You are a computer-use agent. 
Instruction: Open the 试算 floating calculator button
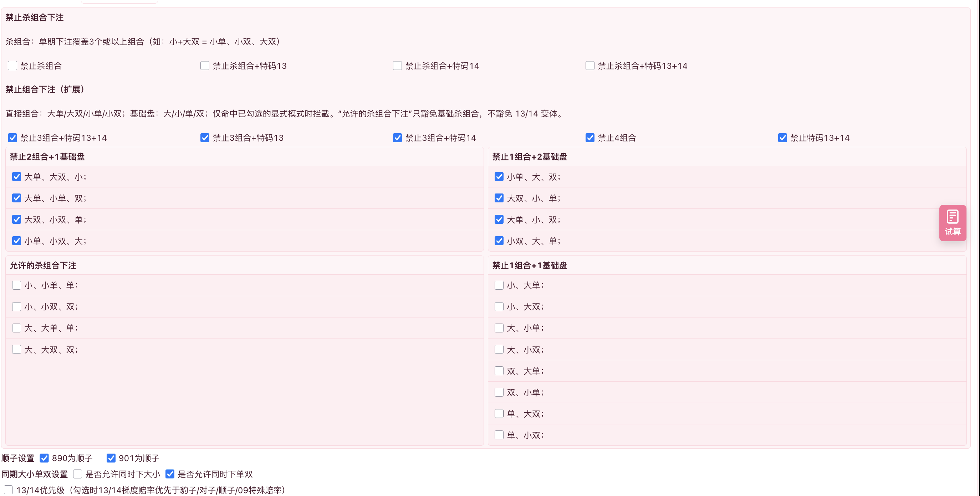tap(952, 223)
